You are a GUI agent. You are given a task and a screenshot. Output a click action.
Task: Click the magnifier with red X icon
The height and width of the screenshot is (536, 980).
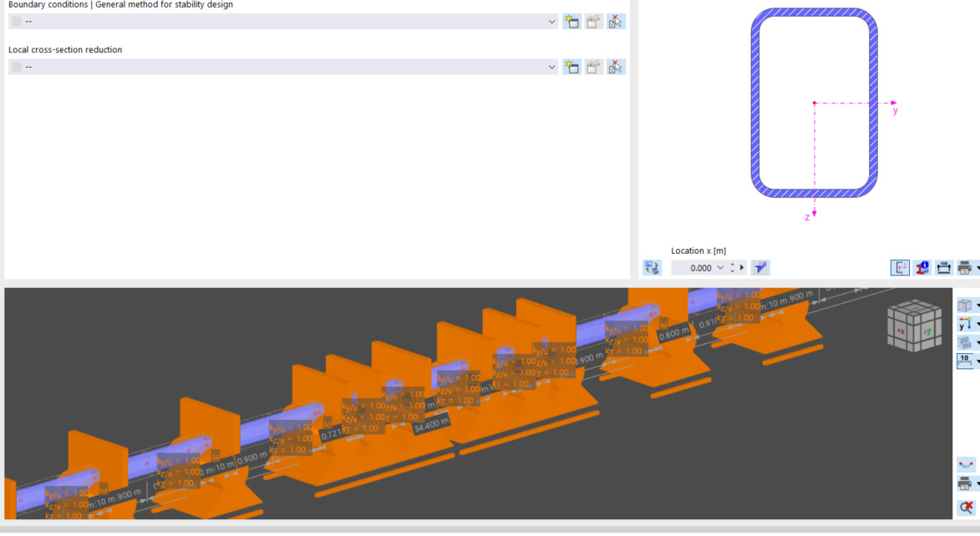pyautogui.click(x=966, y=507)
